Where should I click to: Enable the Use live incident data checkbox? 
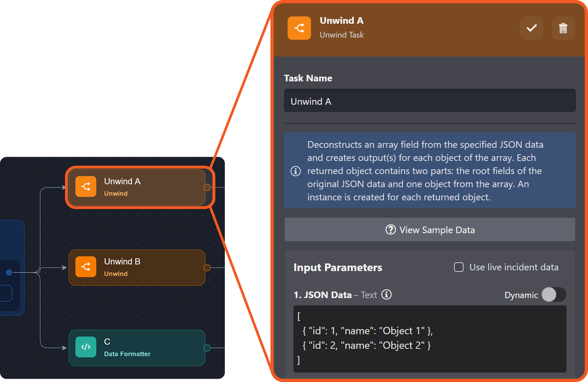459,267
